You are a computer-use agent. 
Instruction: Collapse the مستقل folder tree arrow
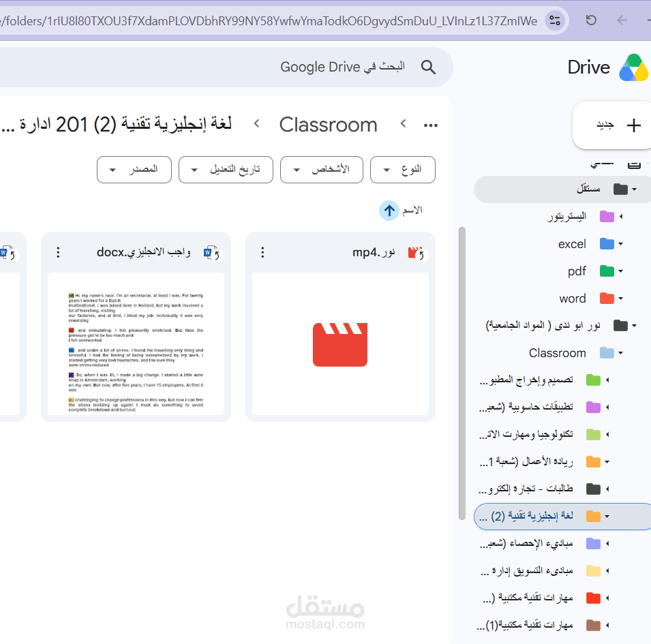click(634, 189)
